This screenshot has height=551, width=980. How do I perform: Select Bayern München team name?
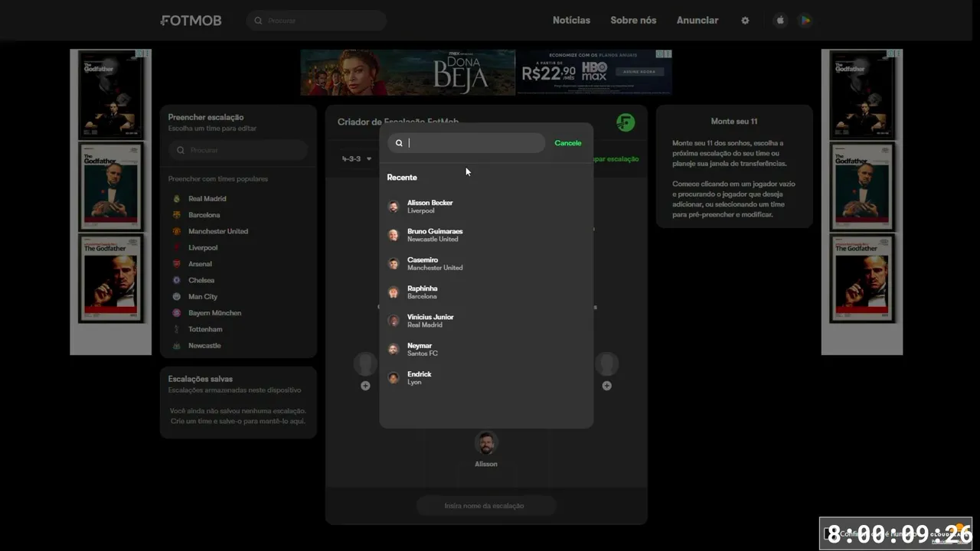tap(215, 313)
